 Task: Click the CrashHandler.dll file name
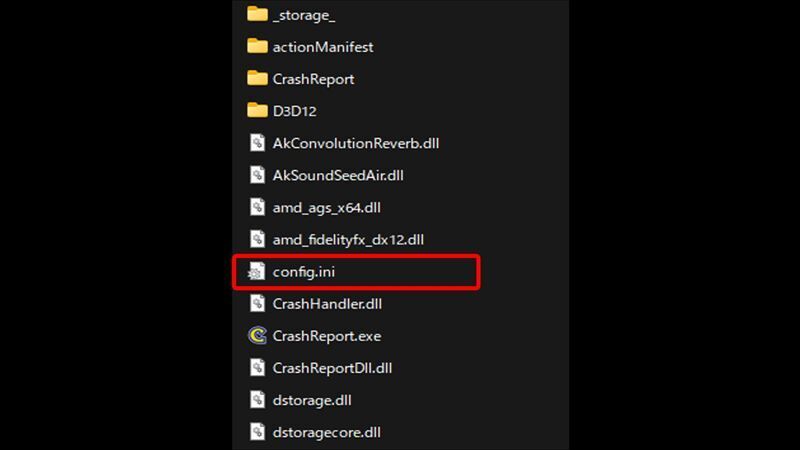pos(327,304)
